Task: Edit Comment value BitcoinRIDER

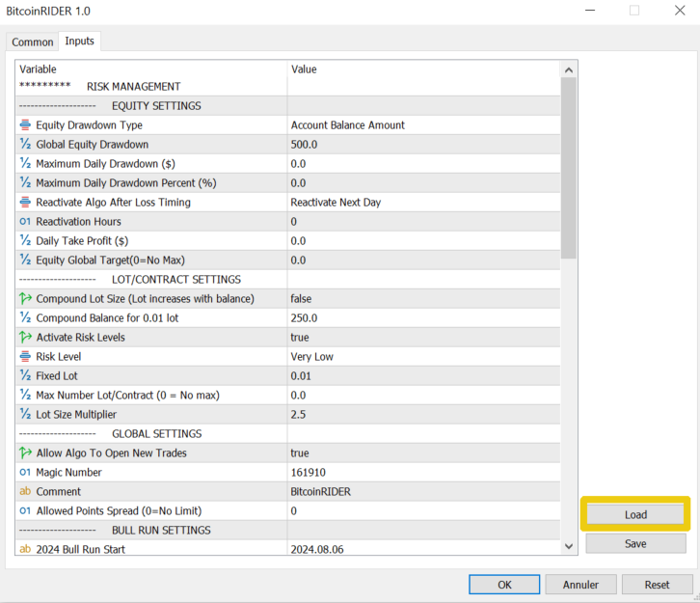Action: pyautogui.click(x=423, y=491)
